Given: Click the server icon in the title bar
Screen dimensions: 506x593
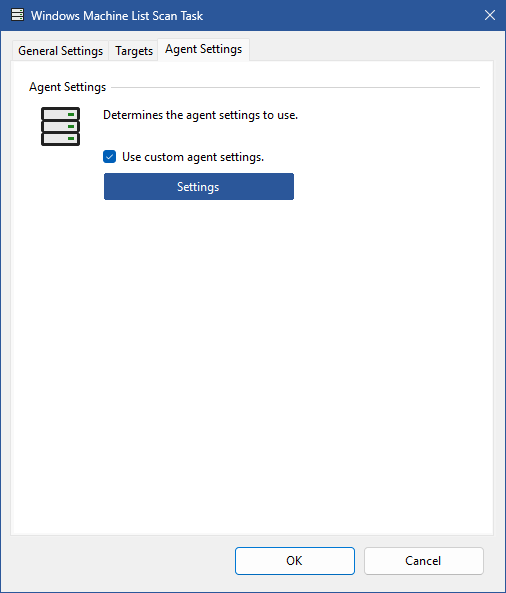Looking at the screenshot, I should [17, 15].
